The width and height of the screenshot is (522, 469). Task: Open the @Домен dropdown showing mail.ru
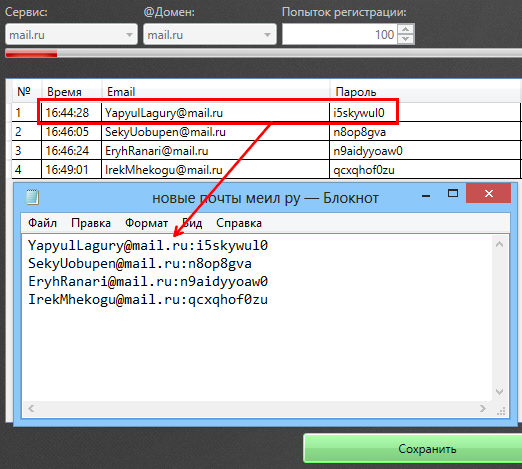click(210, 34)
